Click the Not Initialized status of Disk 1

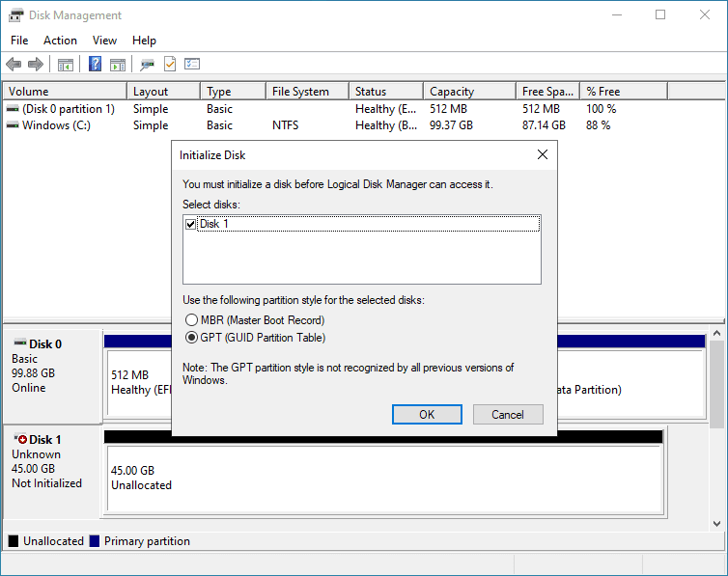(46, 483)
